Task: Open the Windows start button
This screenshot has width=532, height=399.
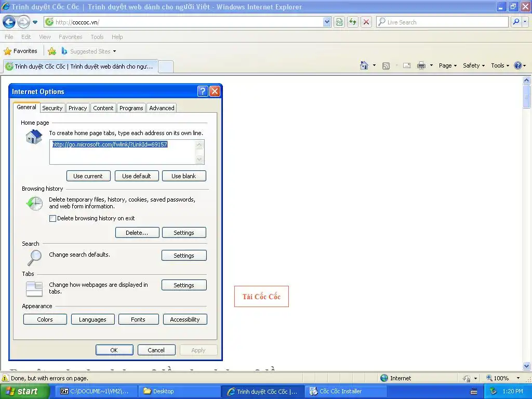Action: tap(25, 391)
